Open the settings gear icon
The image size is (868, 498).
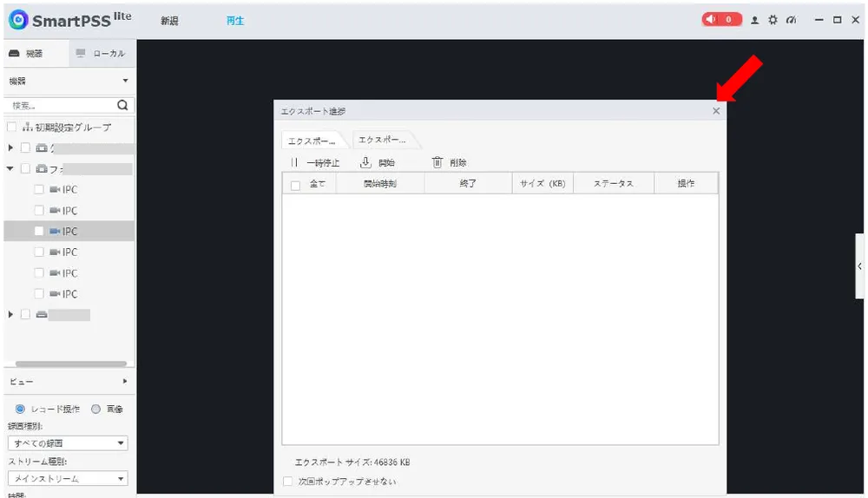pyautogui.click(x=773, y=20)
